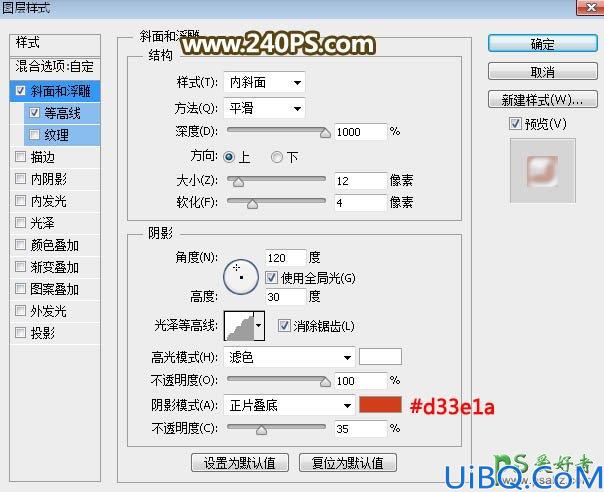604x492 pixels.
Task: Click the 软化 slider handle
Action: (x=252, y=204)
